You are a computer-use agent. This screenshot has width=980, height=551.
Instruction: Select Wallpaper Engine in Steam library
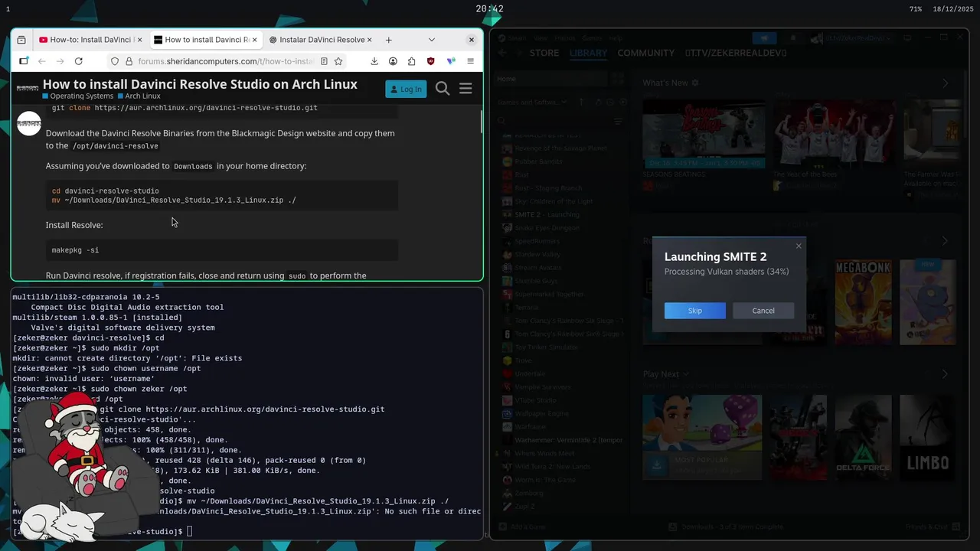[x=563, y=413]
